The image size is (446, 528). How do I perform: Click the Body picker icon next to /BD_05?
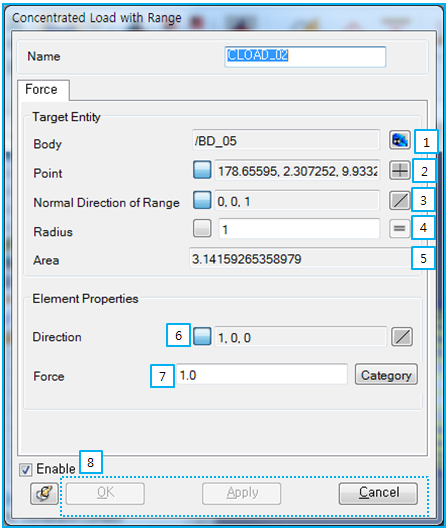400,140
